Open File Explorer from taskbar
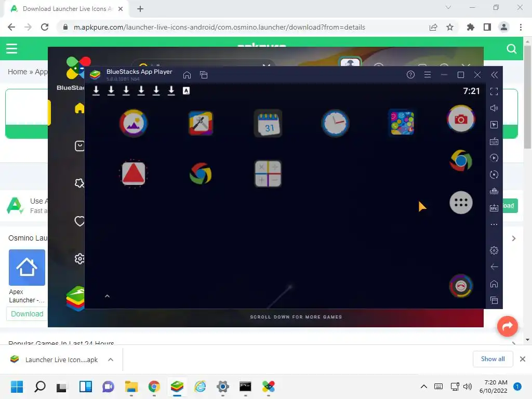Screen dimensions: 532x399 [131, 387]
